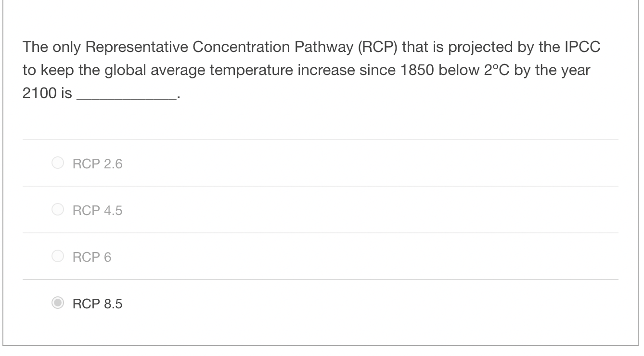Image resolution: width=644 pixels, height=356 pixels.
Task: Choose answer option RCP 2.6 by its label
Action: coord(97,164)
